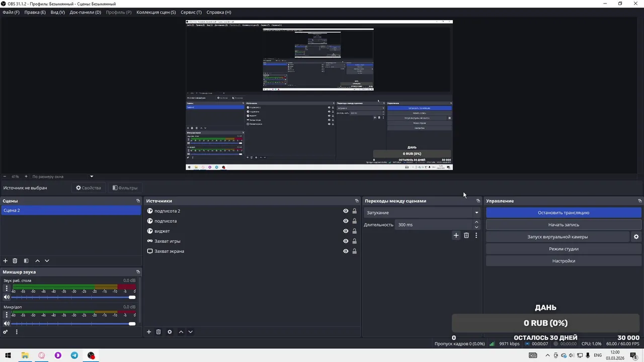Open the Коллекция сцен menu
Screen dimensions: 644x362
pyautogui.click(x=156, y=12)
